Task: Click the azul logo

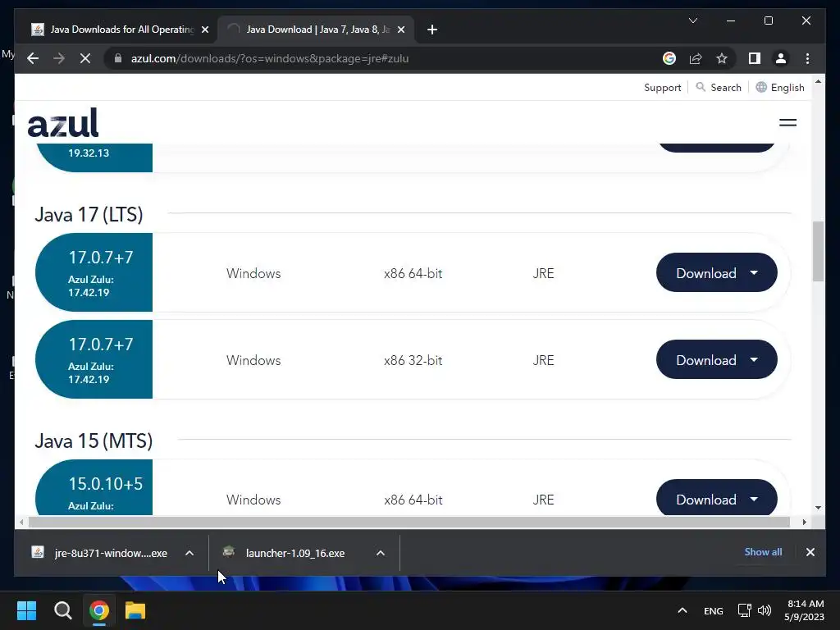Action: coord(62,123)
